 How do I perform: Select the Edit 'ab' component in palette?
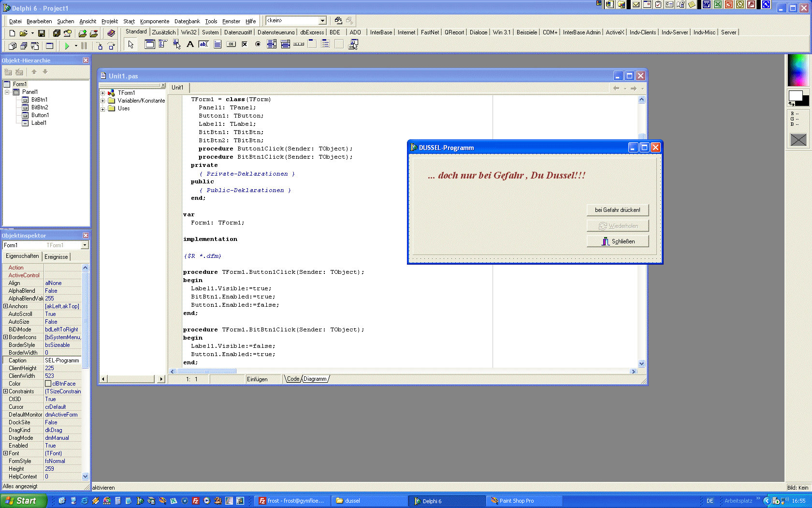[203, 45]
